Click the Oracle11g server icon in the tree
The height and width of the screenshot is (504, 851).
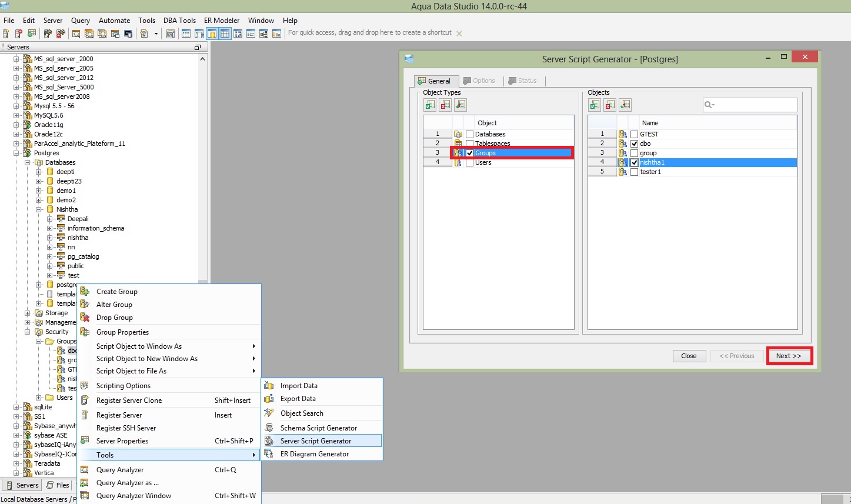pyautogui.click(x=27, y=125)
